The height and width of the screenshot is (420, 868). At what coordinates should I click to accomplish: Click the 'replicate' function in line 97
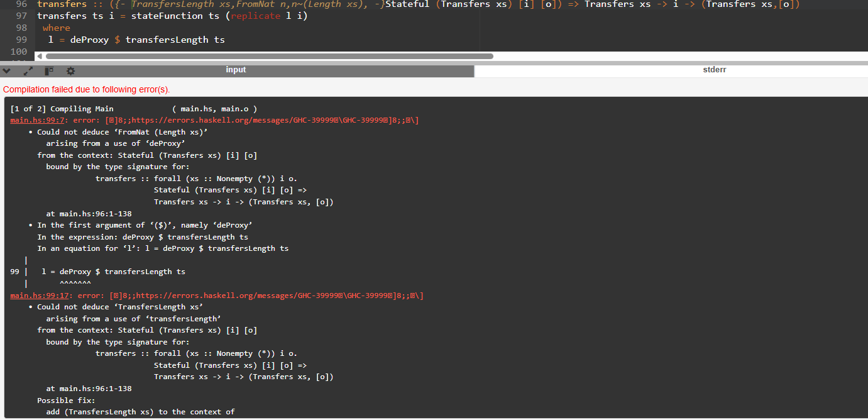pos(255,16)
